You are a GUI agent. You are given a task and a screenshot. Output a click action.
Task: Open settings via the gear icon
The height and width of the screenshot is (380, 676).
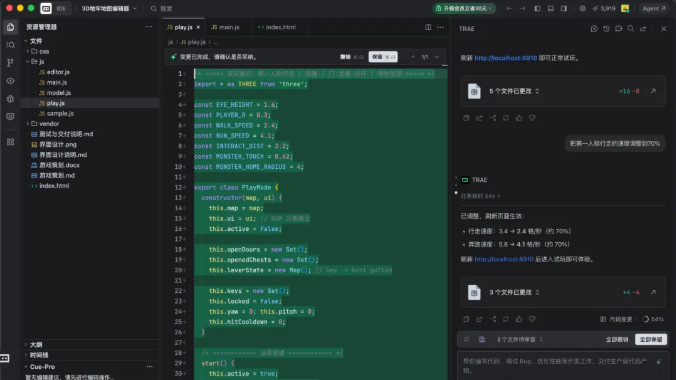pyautogui.click(x=582, y=8)
